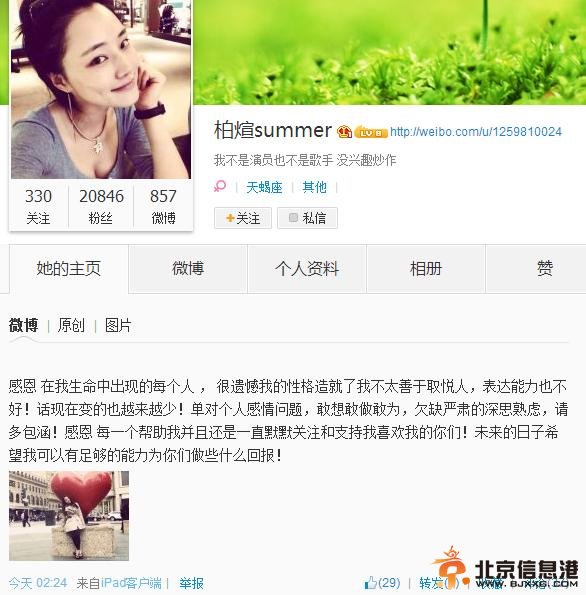This screenshot has height=595, width=586.
Task: Click the LV8 level badge icon
Action: [x=370, y=132]
